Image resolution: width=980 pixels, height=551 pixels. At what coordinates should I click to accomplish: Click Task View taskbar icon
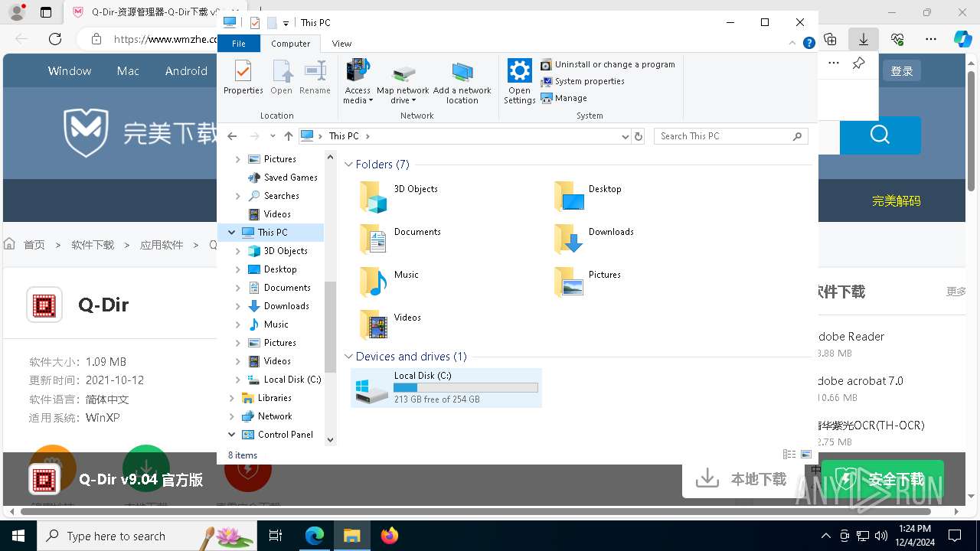click(276, 536)
